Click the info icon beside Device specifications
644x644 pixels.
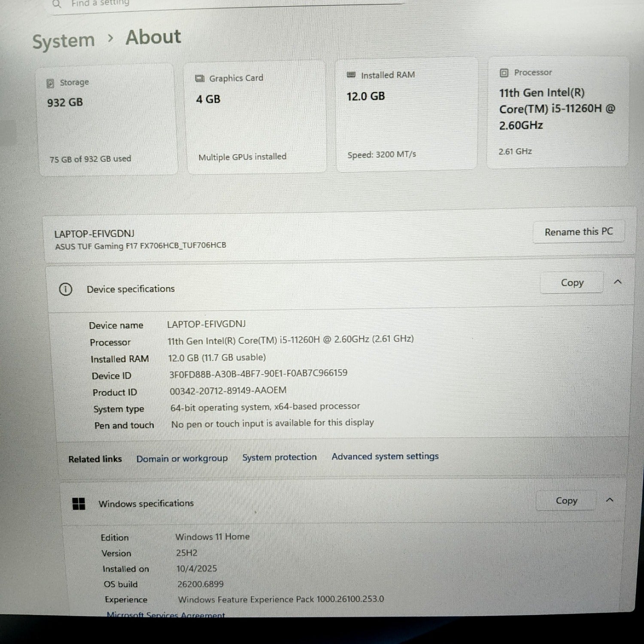coord(66,289)
